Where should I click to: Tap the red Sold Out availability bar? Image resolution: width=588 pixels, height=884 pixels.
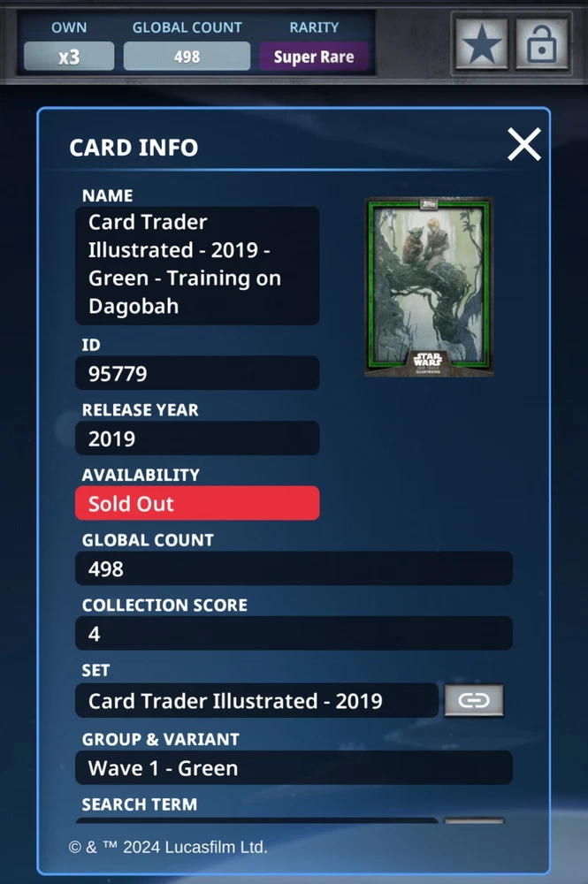click(x=197, y=503)
